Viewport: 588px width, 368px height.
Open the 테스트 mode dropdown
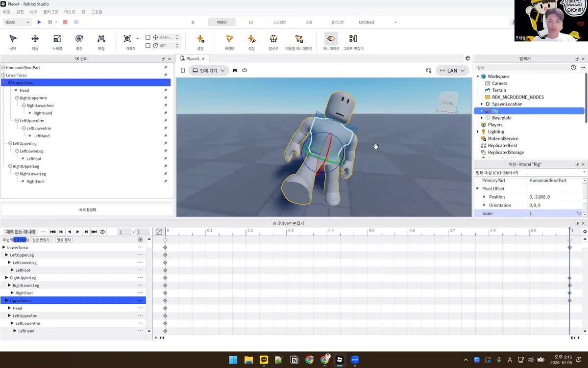[17, 22]
